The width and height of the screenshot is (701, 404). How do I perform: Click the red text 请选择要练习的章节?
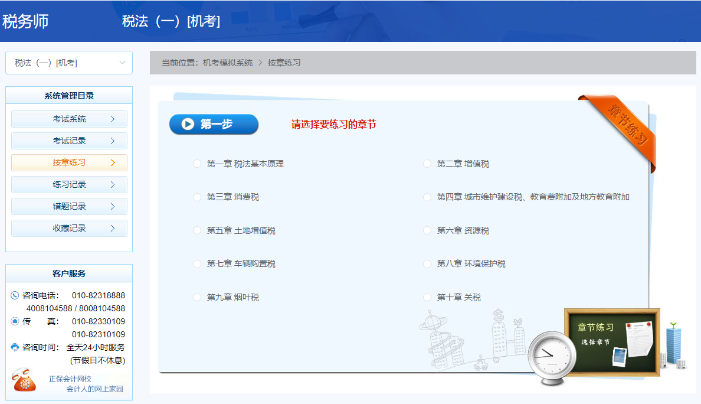(x=334, y=124)
